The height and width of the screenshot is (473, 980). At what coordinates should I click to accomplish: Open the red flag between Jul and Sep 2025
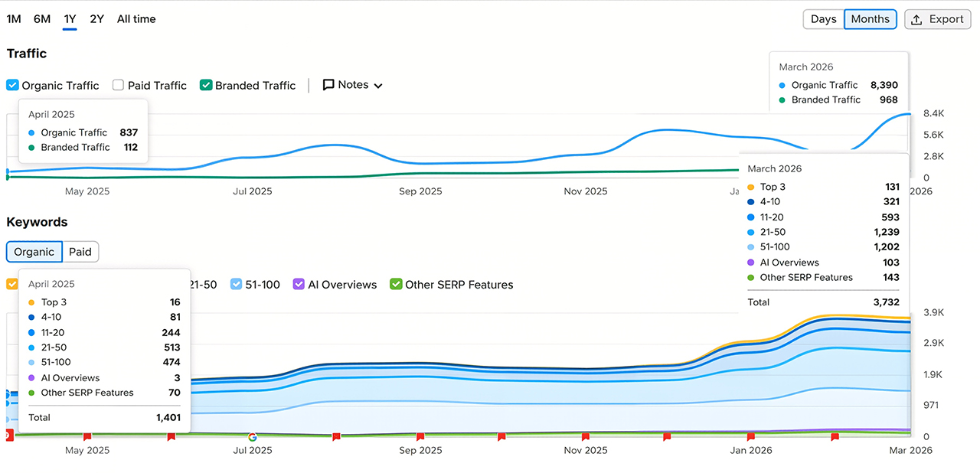(x=336, y=437)
